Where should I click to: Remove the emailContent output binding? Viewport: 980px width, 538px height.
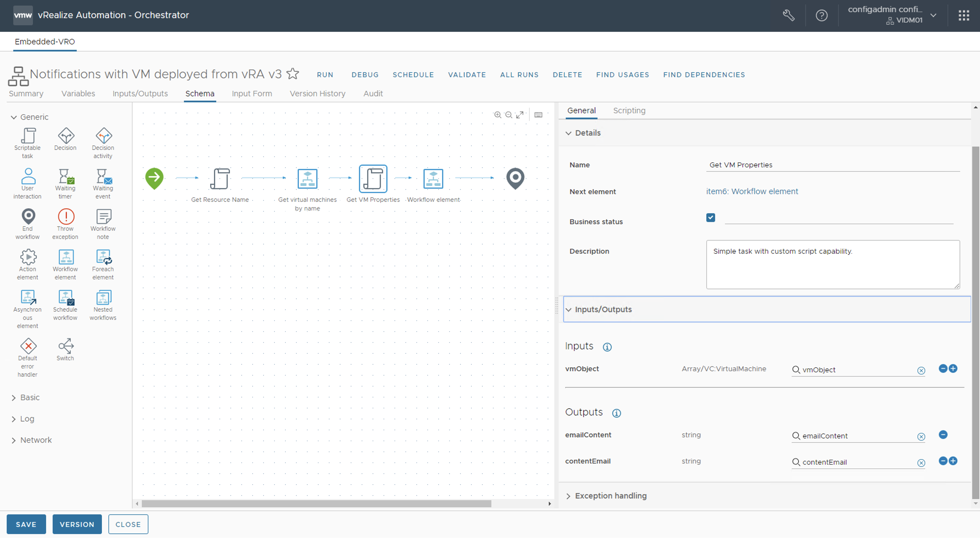pos(943,435)
